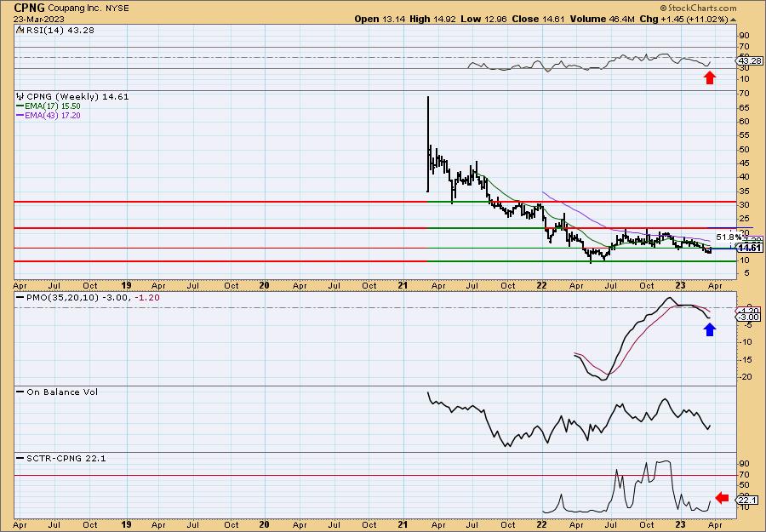This screenshot has width=766, height=532.
Task: Click the black PMO legend line marker
Action: pyautogui.click(x=20, y=297)
